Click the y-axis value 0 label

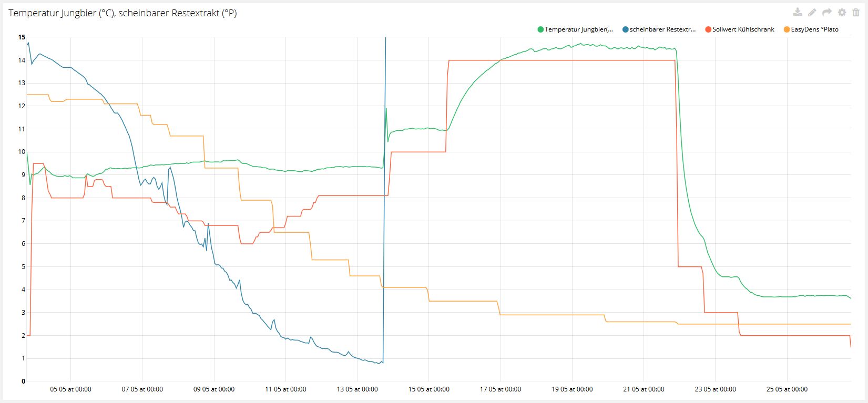click(x=23, y=381)
